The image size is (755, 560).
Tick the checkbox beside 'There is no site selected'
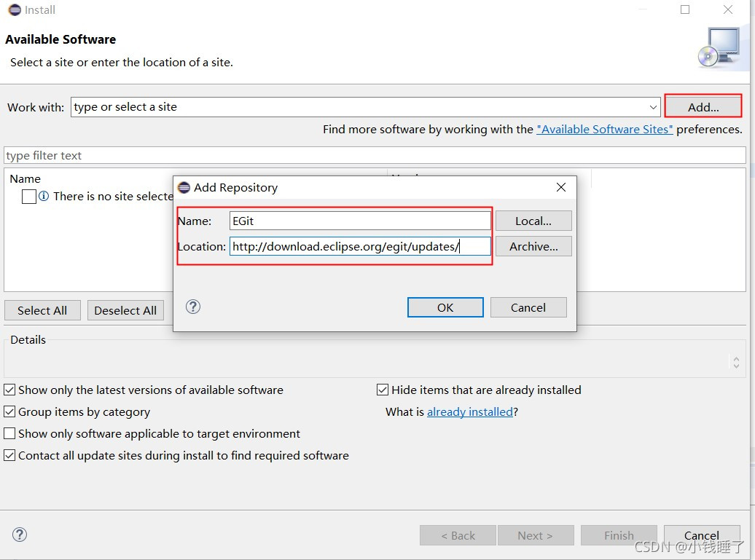[x=29, y=197]
